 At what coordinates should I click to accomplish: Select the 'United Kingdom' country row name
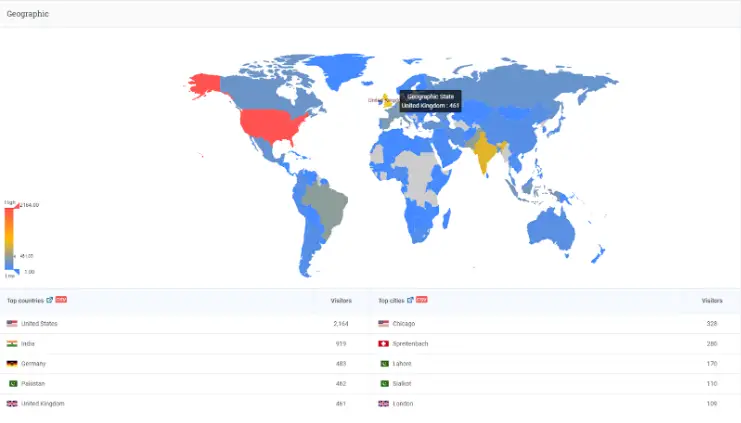point(43,404)
